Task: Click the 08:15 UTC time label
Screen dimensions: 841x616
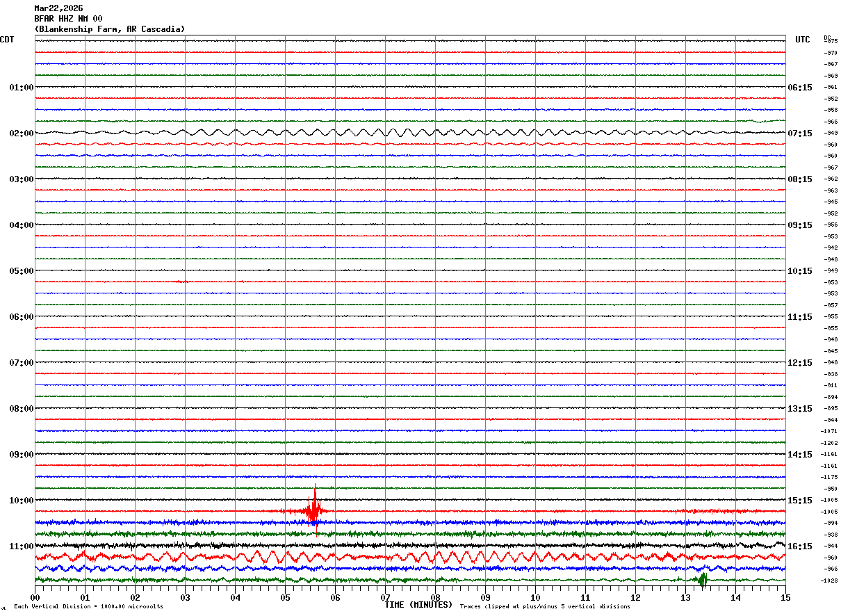Action: 800,179
